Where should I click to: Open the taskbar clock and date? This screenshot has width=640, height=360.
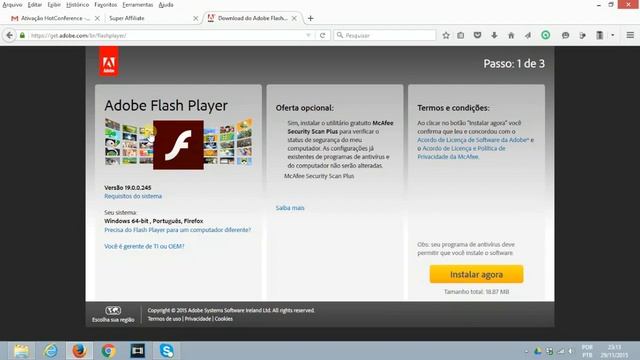[x=614, y=351]
